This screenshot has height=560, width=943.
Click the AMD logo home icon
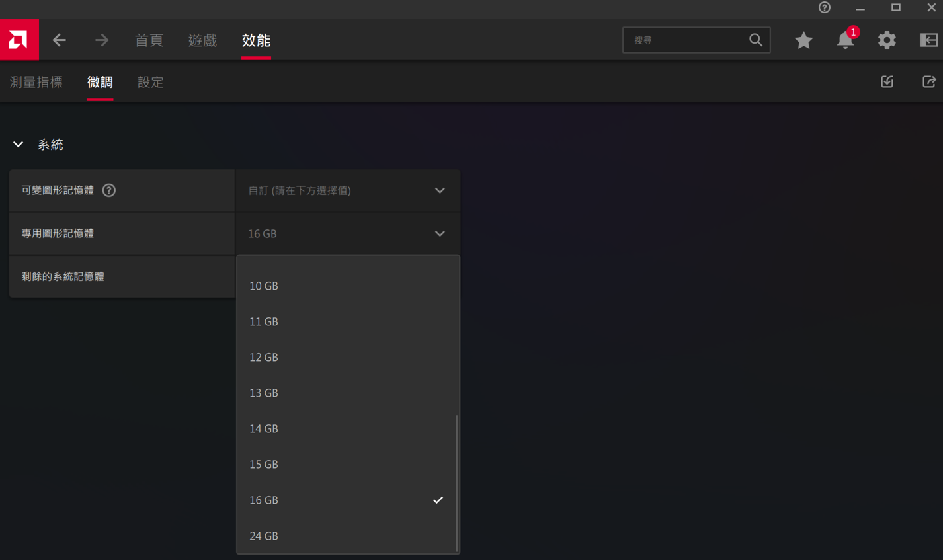point(19,40)
